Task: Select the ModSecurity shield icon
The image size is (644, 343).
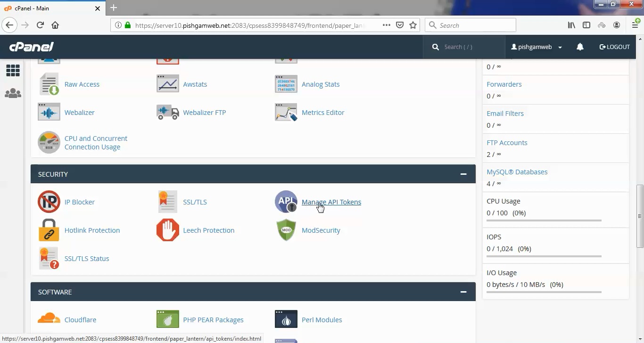Action: coord(286,230)
